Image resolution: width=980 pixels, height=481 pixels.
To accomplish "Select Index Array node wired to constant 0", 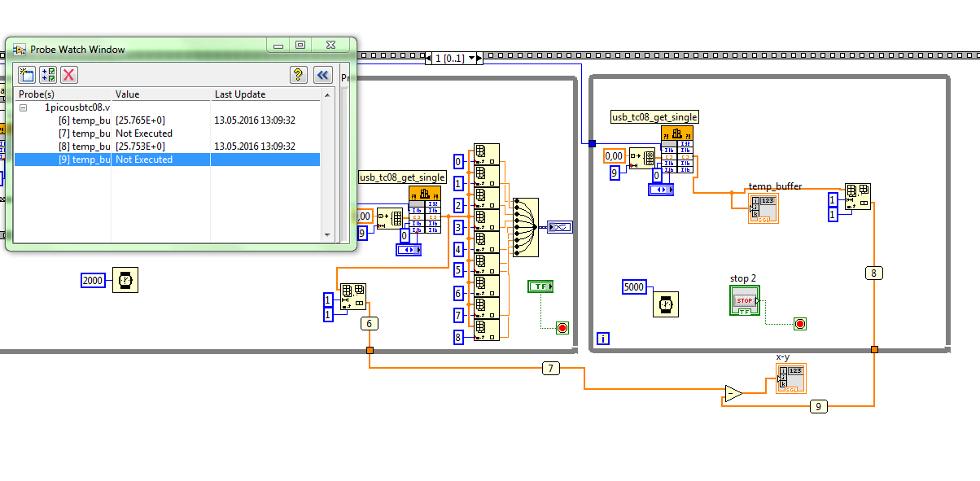I will [x=487, y=155].
